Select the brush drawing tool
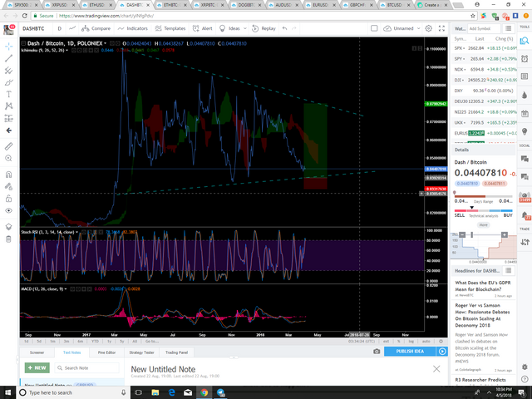532x399 pixels. pyautogui.click(x=9, y=82)
